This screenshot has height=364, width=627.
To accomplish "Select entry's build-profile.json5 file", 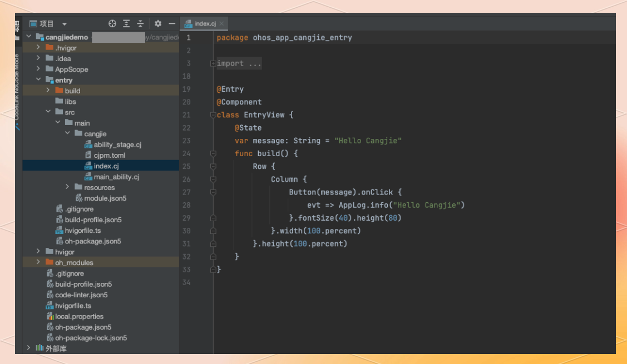I will [x=88, y=220].
